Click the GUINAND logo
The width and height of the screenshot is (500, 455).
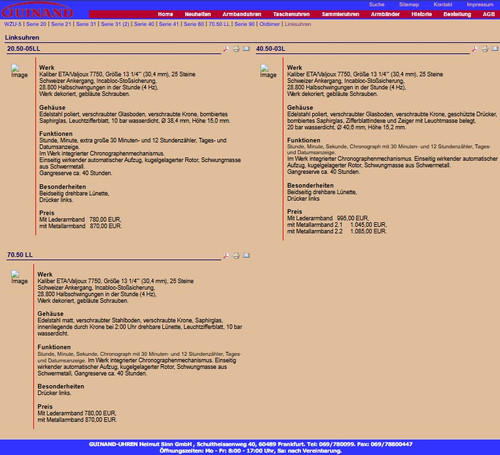(x=37, y=10)
